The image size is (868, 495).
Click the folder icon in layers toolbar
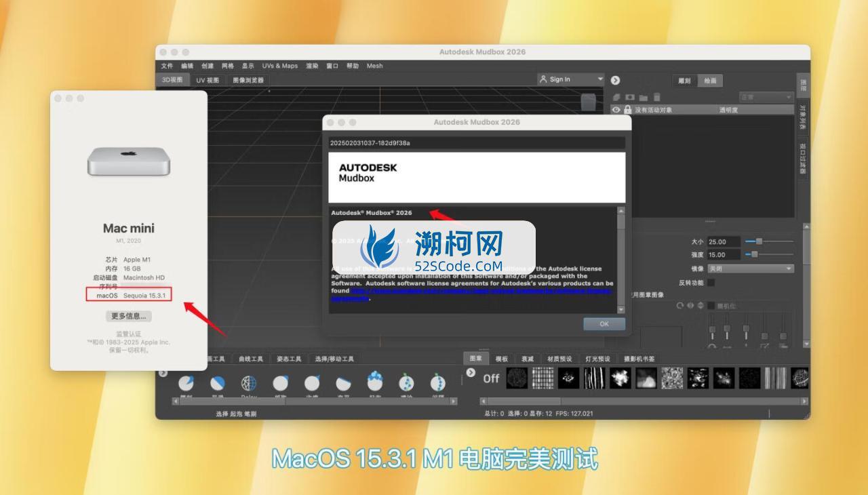[x=644, y=98]
